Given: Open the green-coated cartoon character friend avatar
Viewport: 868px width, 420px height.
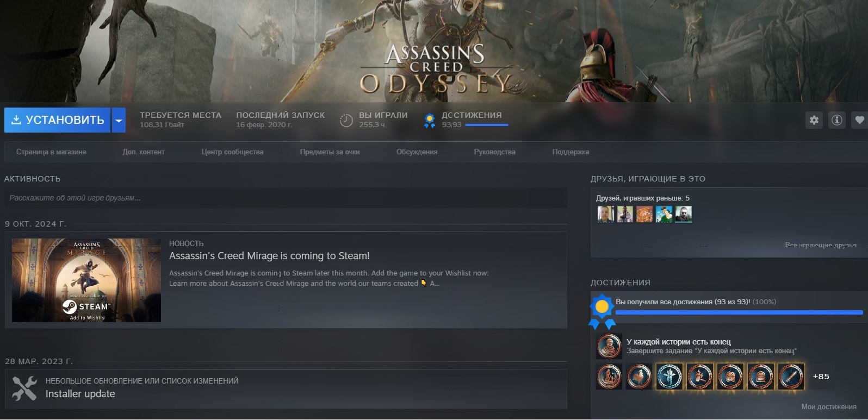Looking at the screenshot, I should [x=664, y=214].
